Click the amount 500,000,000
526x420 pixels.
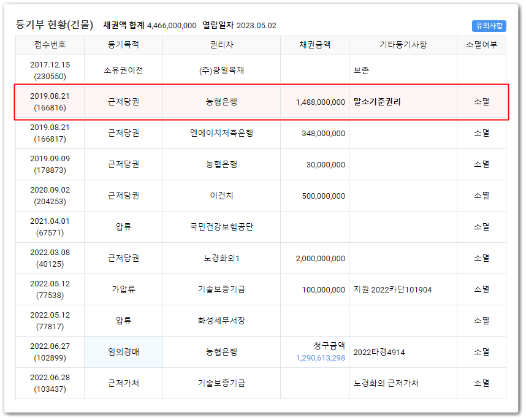323,196
